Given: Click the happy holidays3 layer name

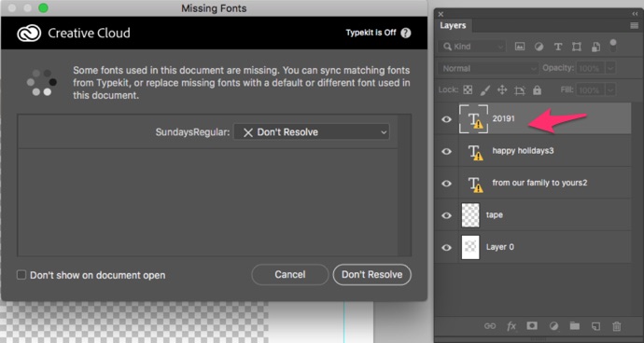Looking at the screenshot, I should click(523, 151).
